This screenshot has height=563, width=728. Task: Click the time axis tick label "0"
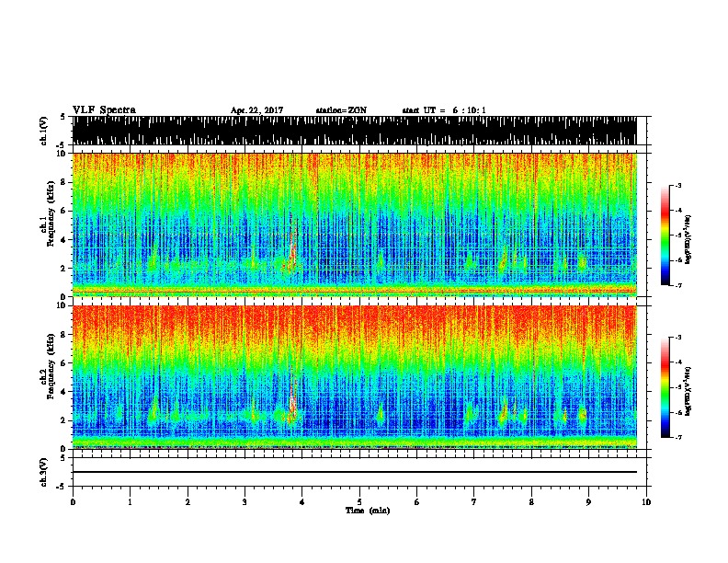[73, 502]
